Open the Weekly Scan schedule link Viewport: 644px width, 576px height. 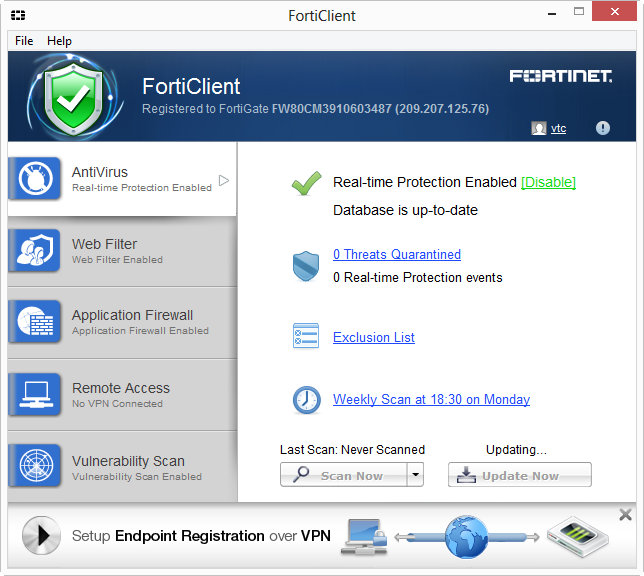[x=431, y=399]
